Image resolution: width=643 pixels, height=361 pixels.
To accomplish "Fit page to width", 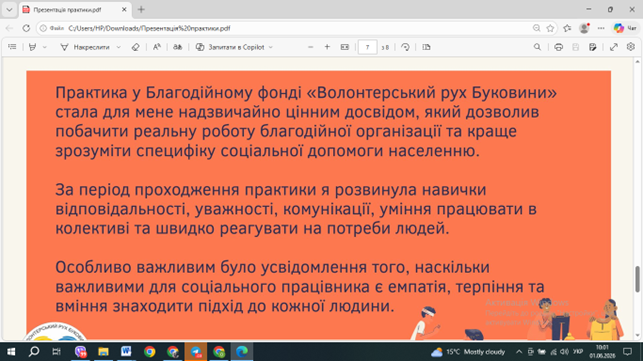I will click(x=344, y=47).
